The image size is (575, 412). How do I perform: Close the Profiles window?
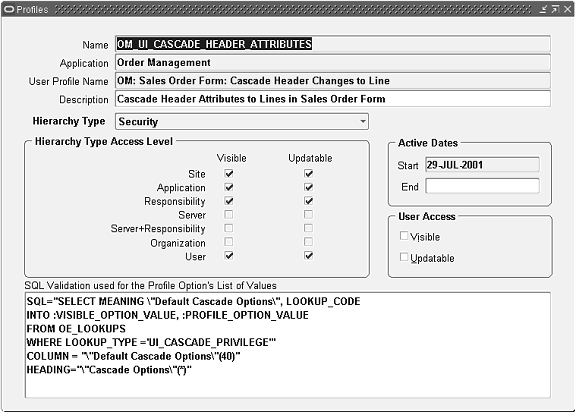click(x=567, y=9)
